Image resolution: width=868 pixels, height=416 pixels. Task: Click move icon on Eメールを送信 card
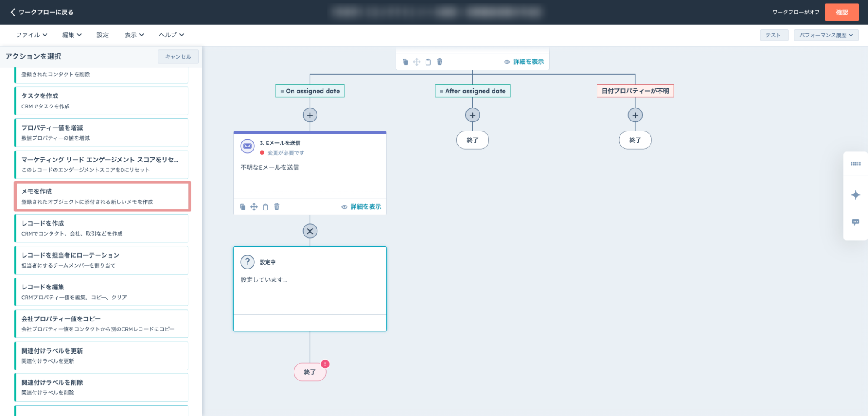coord(254,207)
